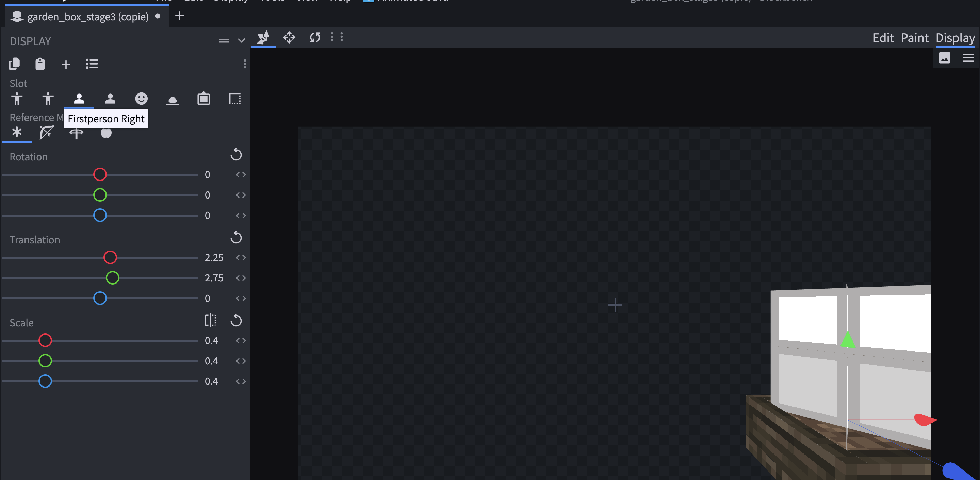The height and width of the screenshot is (480, 980).
Task: Reset the Scale values
Action: coord(236,320)
